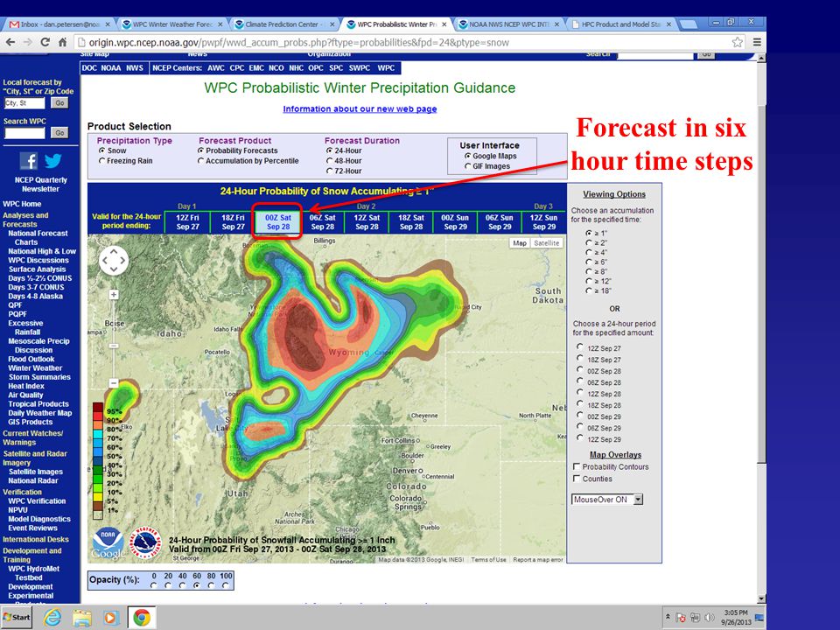Screen dimensions: 840x630
Task: Open Internet Explorer from the taskbar
Action: [x=52, y=618]
